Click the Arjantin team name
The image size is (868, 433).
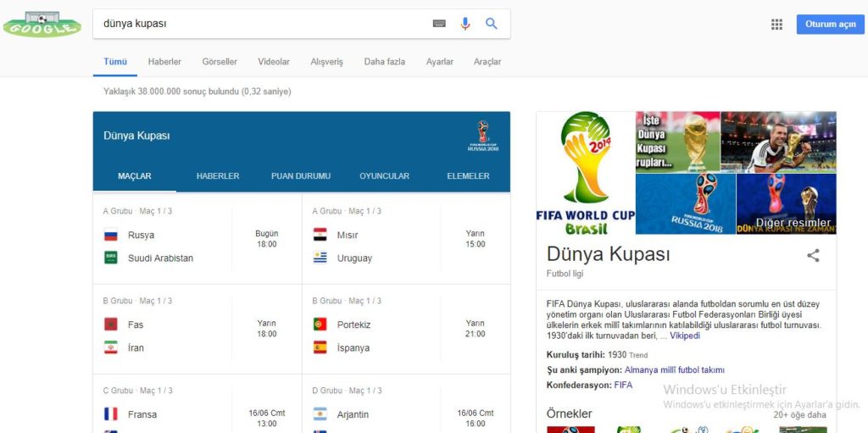click(x=353, y=414)
